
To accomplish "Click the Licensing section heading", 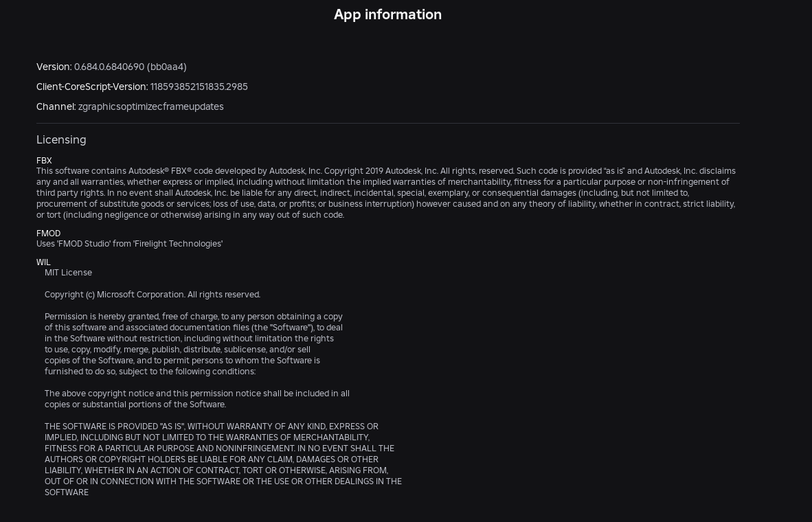I will [61, 139].
